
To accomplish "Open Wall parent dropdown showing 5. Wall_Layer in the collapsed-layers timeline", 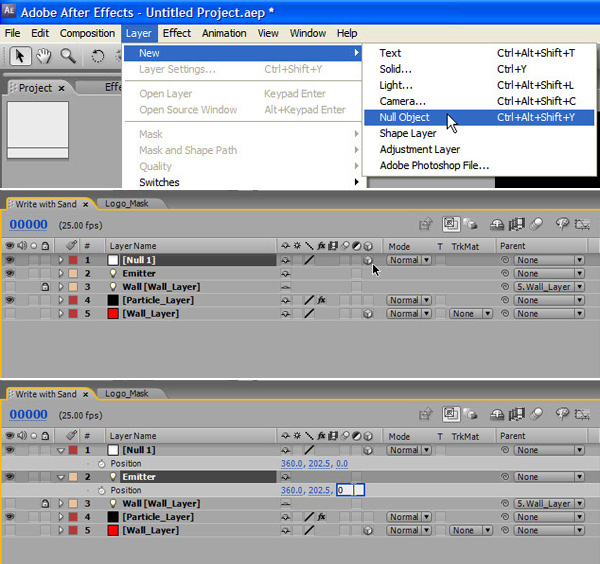I will [549, 287].
